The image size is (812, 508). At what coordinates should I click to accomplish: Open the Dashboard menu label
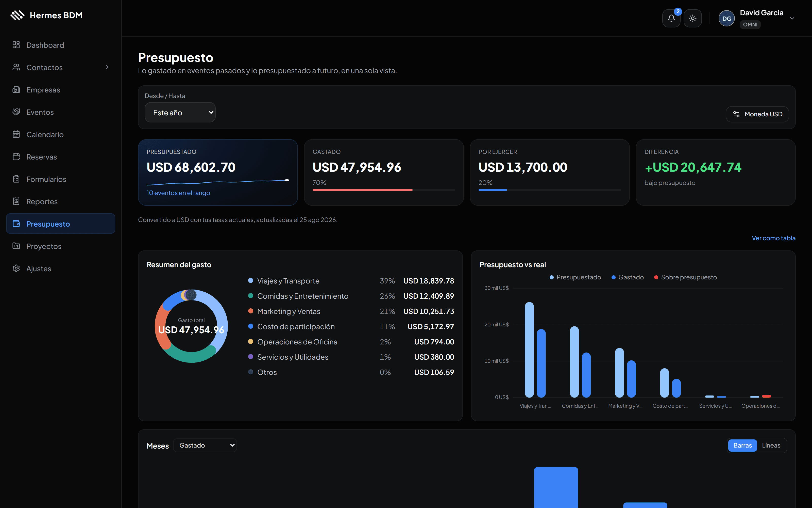45,45
